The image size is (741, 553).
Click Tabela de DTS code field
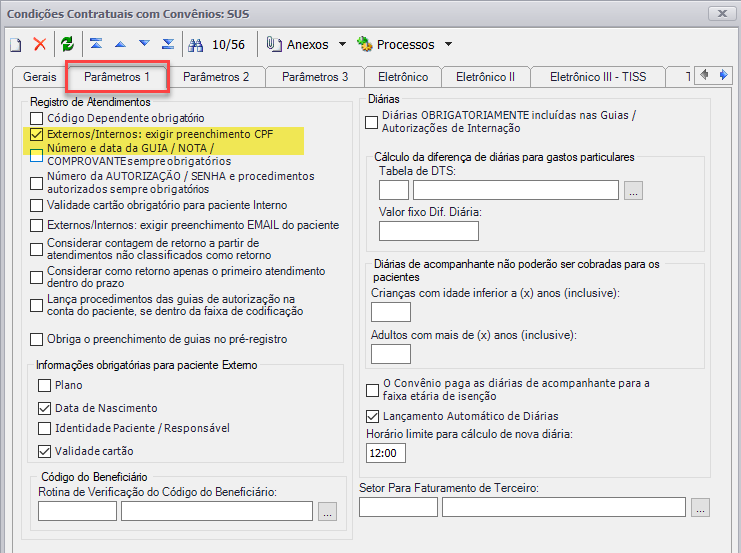(394, 190)
